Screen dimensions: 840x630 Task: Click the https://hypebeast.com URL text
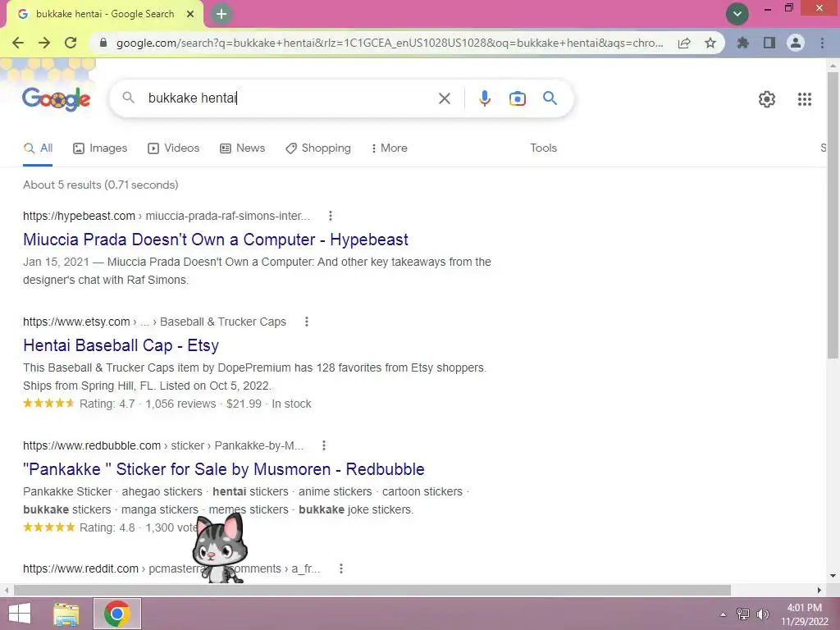click(79, 216)
